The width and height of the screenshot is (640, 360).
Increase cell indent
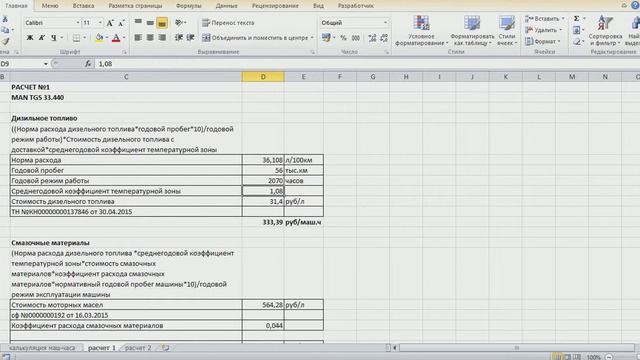tap(190, 38)
